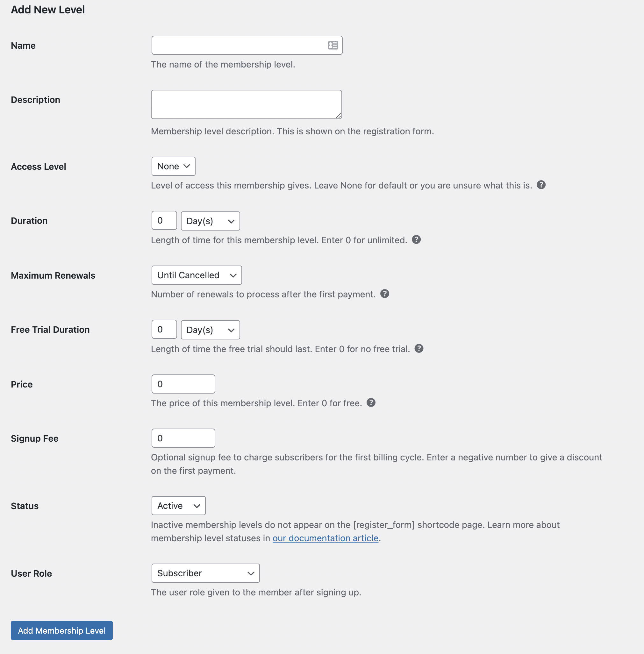This screenshot has width=644, height=654.
Task: Open the Status dropdown showing Active
Action: (178, 506)
